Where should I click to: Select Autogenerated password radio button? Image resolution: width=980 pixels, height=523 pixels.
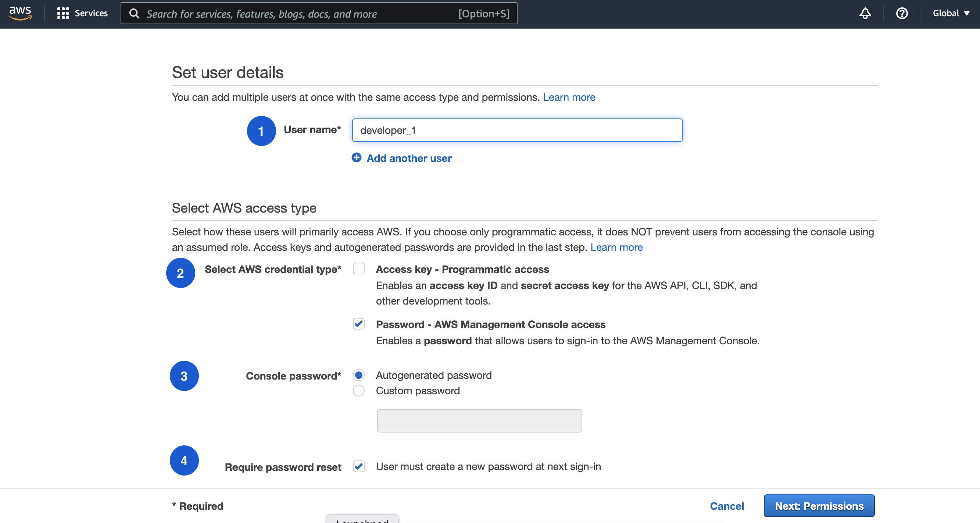click(x=360, y=374)
